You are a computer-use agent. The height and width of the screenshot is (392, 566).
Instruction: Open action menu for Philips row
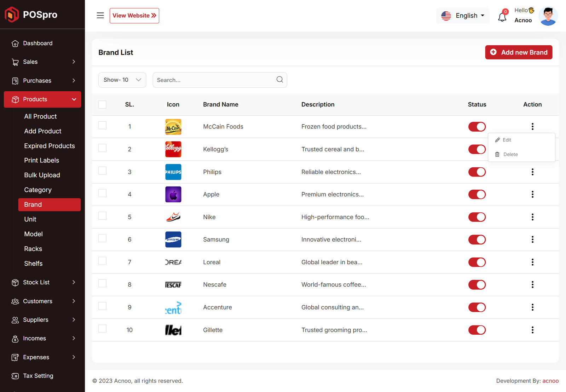(532, 172)
